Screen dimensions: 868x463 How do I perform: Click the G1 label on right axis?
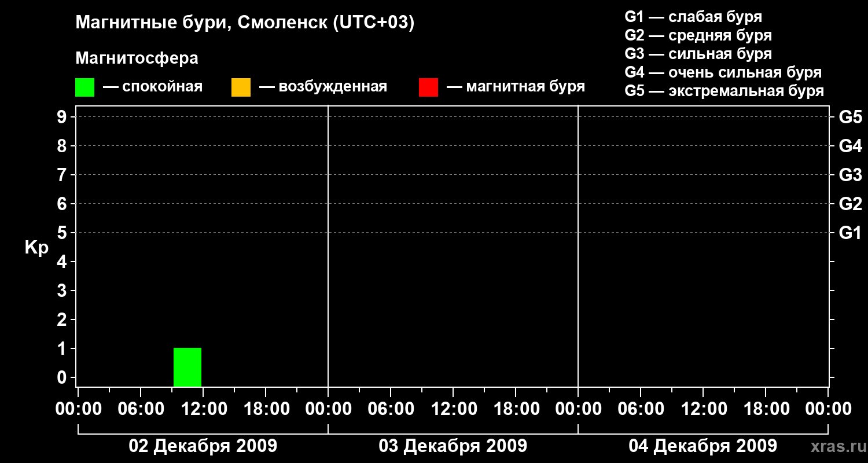pyautogui.click(x=851, y=233)
